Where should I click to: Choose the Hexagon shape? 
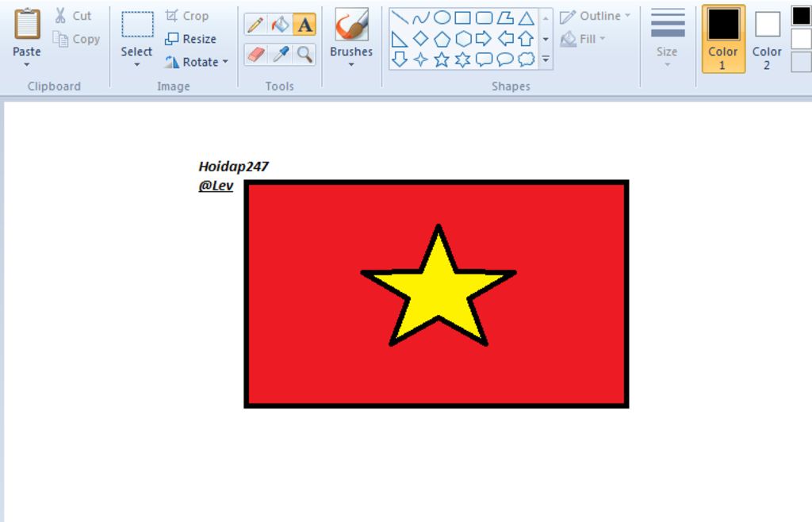coord(462,39)
